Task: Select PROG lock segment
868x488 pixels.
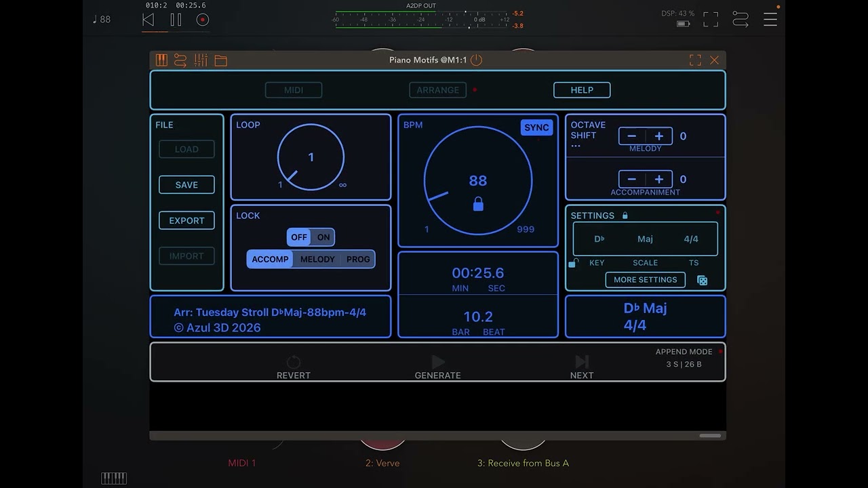Action: tap(358, 259)
